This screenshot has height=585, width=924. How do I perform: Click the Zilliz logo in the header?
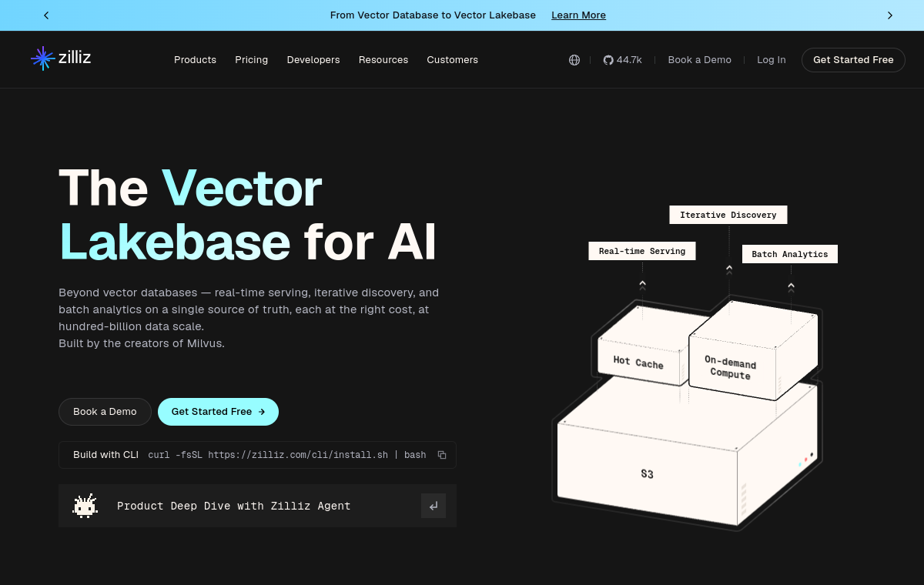(x=61, y=58)
